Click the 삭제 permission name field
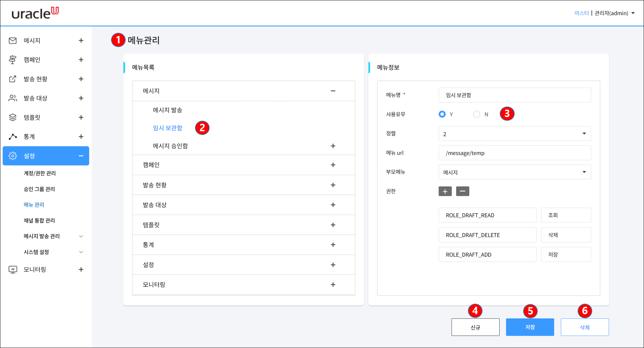This screenshot has height=348, width=644. tap(566, 235)
